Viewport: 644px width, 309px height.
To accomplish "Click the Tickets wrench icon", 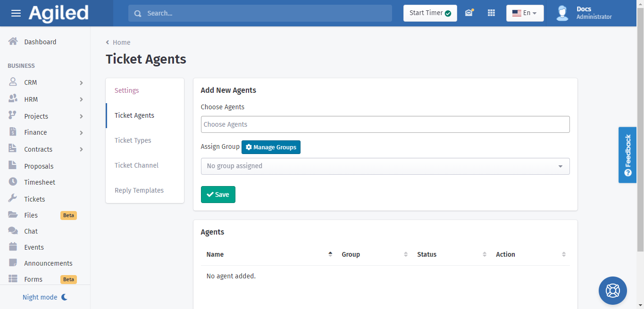I will pyautogui.click(x=13, y=199).
